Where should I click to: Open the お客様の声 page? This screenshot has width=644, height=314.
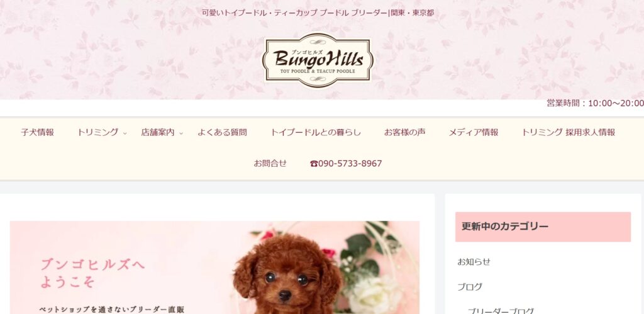click(x=404, y=132)
